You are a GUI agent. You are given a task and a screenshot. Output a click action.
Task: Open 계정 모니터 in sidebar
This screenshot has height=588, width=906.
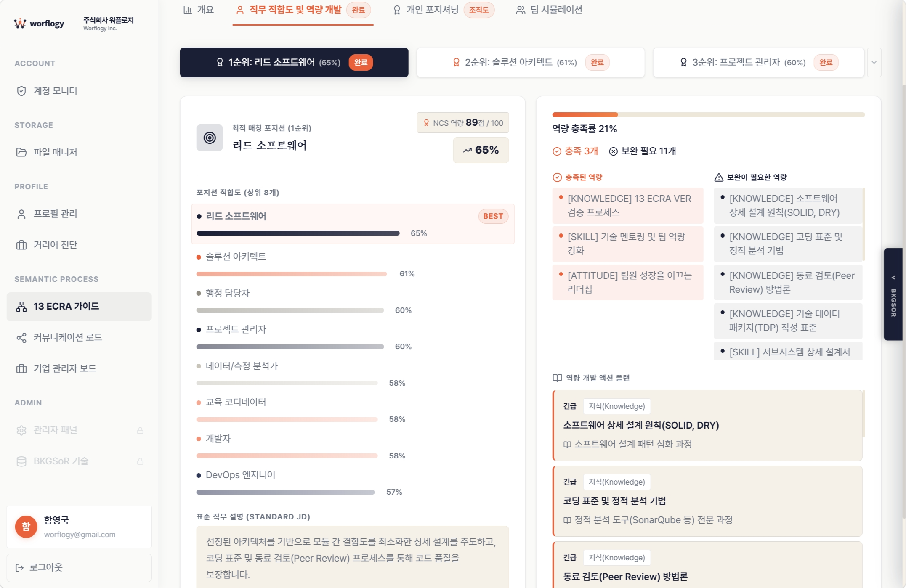click(x=79, y=91)
